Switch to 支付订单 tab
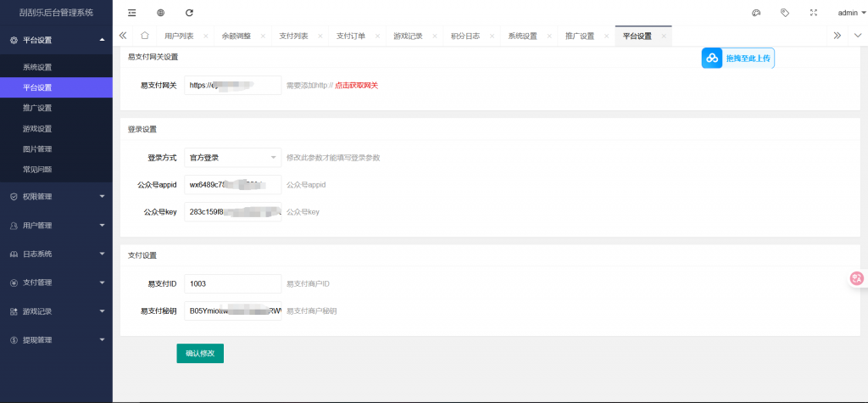The width and height of the screenshot is (868, 403). point(351,36)
